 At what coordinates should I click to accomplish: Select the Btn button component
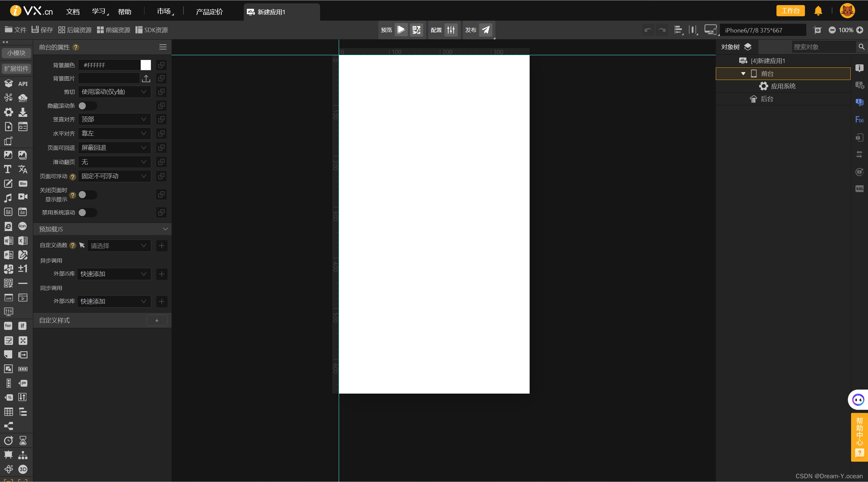[x=23, y=184]
